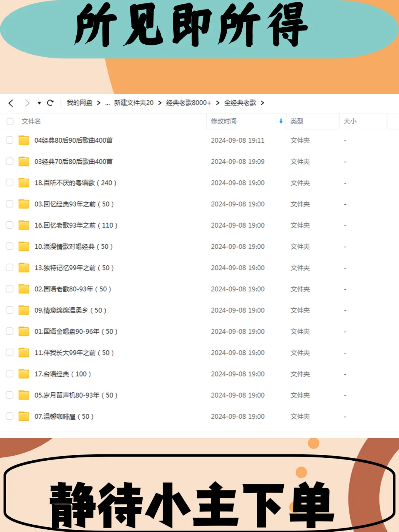Click the folder icon beside 04经典80后90后歌曲400首
The height and width of the screenshot is (532, 399).
(x=23, y=140)
